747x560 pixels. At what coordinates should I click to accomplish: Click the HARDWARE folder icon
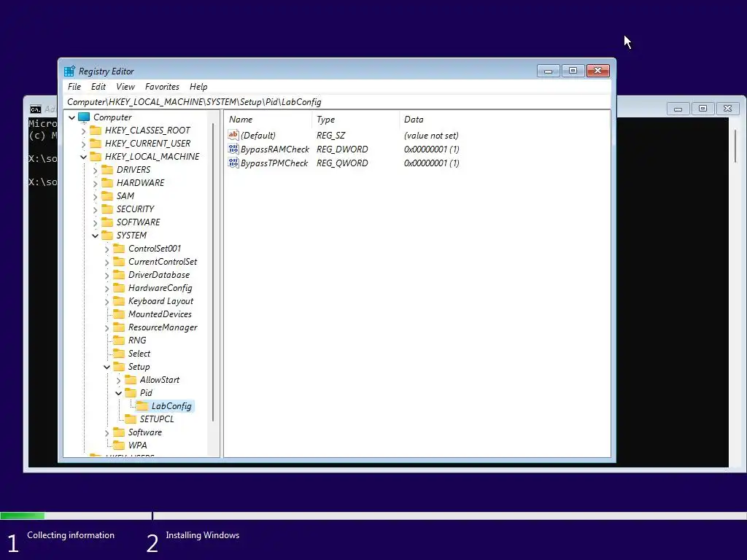coord(108,183)
